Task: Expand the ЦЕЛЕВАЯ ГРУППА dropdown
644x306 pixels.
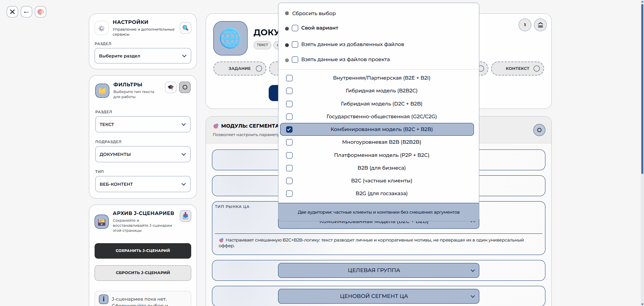Action: [378, 270]
